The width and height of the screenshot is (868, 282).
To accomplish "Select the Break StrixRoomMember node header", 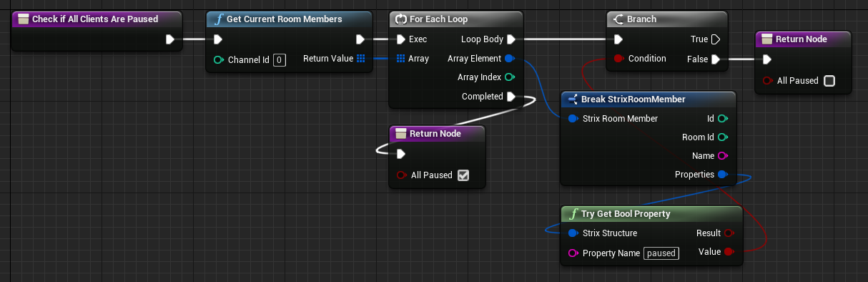I will (648, 99).
